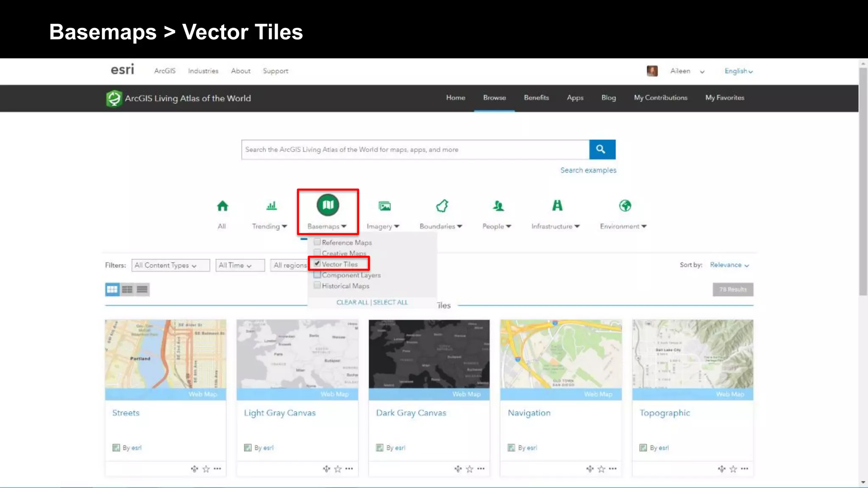The height and width of the screenshot is (488, 868).
Task: Select the Infrastructure road icon
Action: 557,205
